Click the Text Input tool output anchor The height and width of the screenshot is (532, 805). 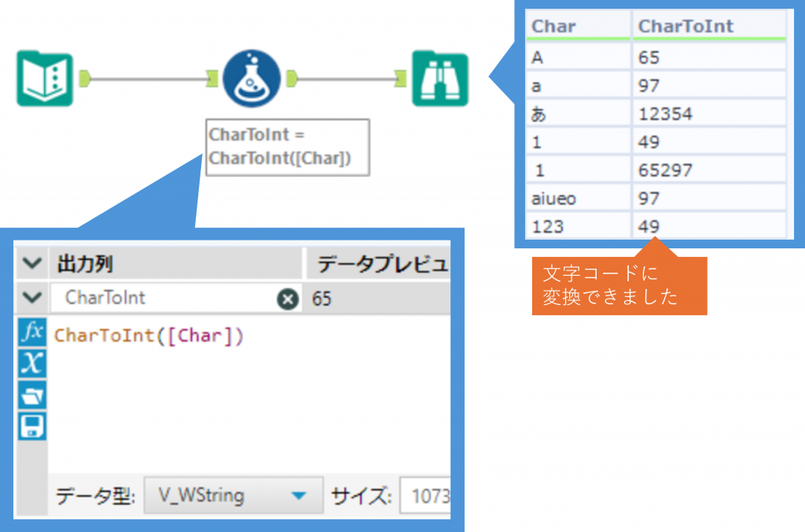[x=85, y=78]
